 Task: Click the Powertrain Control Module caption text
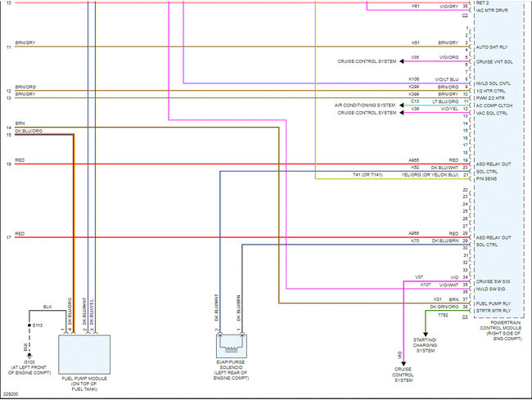point(500,330)
